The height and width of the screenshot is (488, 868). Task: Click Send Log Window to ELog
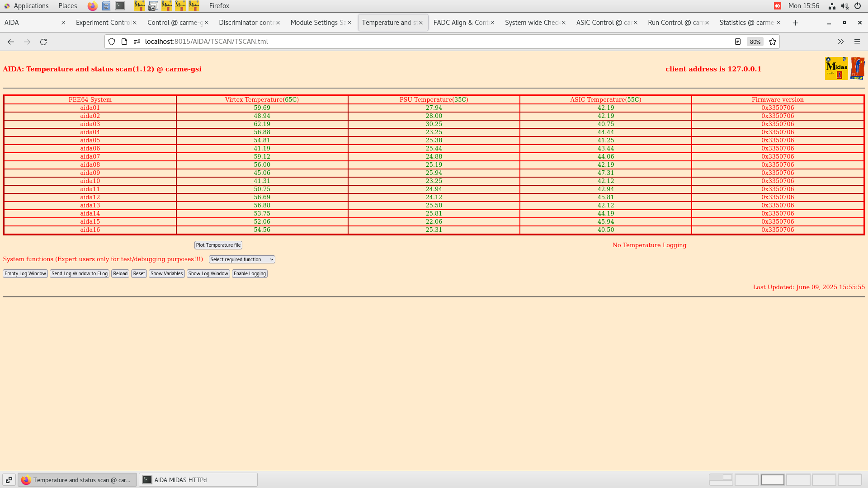point(80,273)
